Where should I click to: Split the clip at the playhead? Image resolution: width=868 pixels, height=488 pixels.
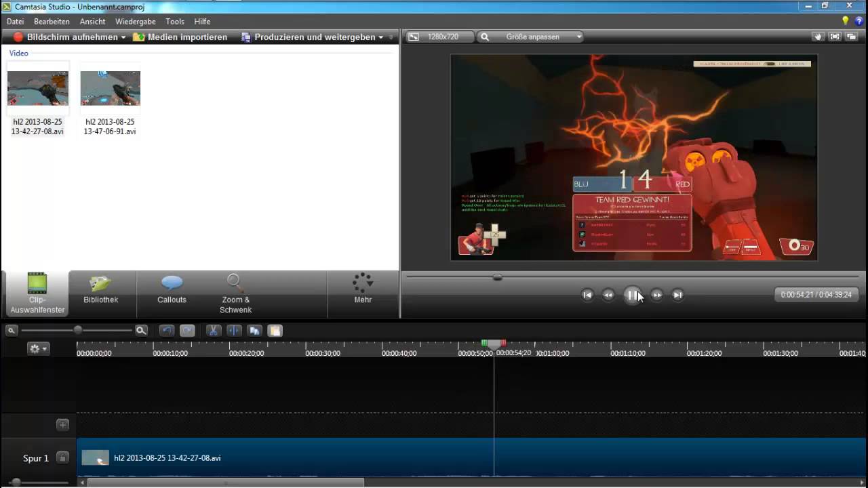(x=234, y=331)
